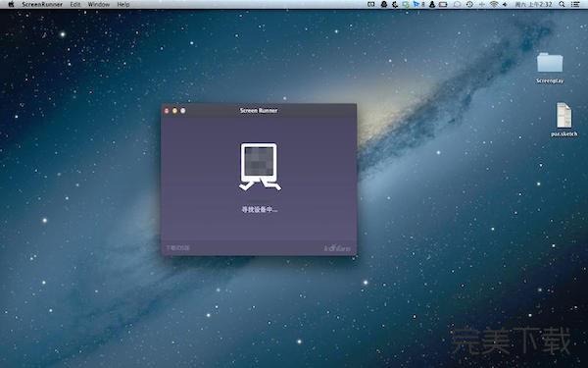588x368 pixels.
Task: Click the Time Machine clock icon
Action: click(x=469, y=4)
